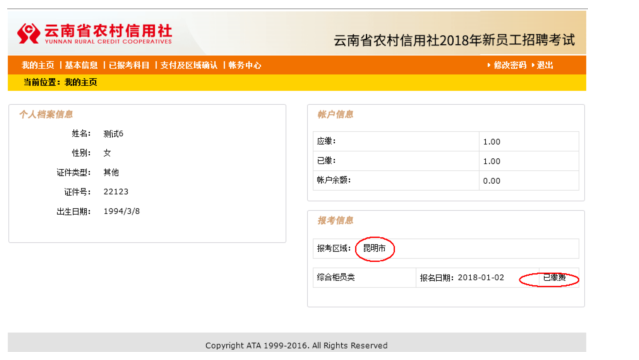
Task: Select the circled 昆明市 exam region value
Action: pos(374,248)
